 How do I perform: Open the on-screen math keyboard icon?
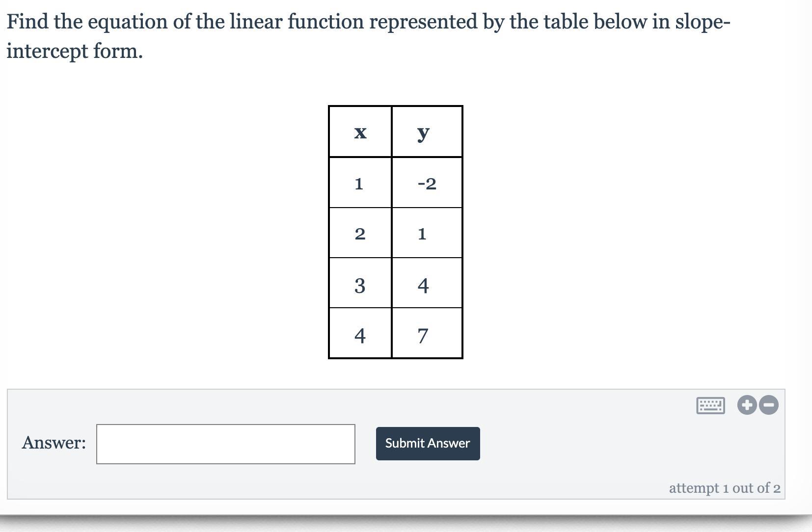click(x=710, y=405)
